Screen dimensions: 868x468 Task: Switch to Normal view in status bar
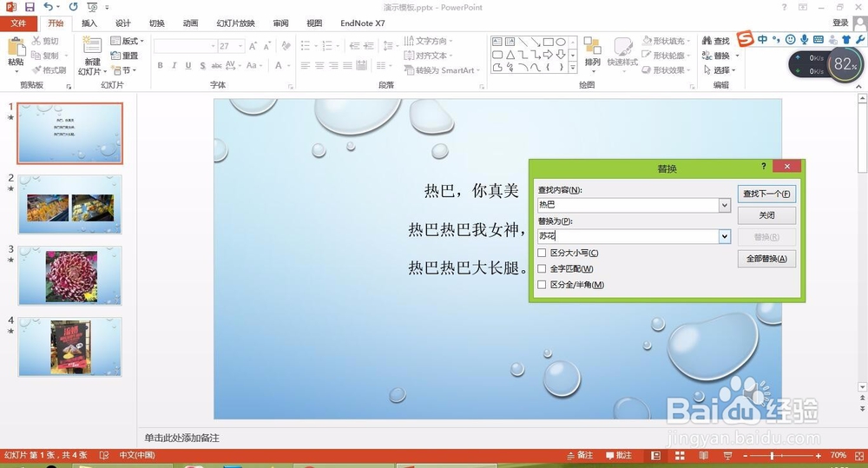click(656, 455)
